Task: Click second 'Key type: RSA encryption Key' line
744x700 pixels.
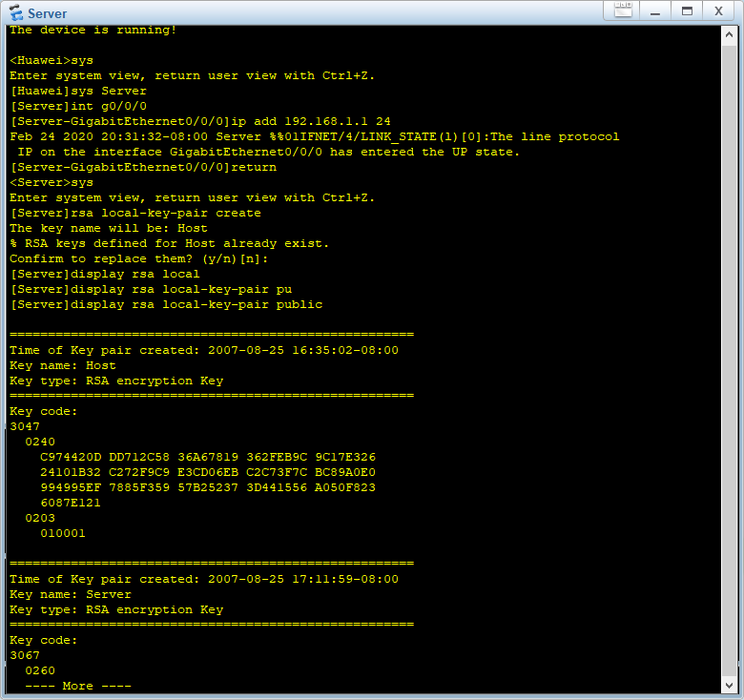Action: 116,609
